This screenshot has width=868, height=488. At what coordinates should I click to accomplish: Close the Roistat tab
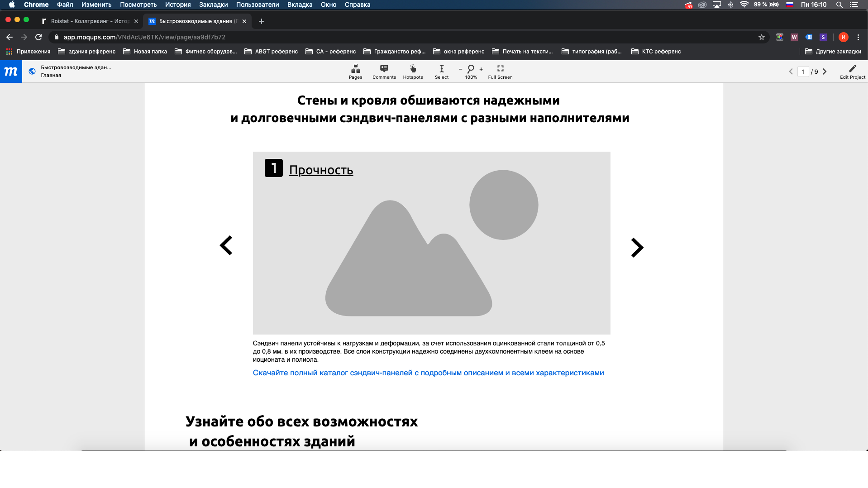pyautogui.click(x=136, y=21)
